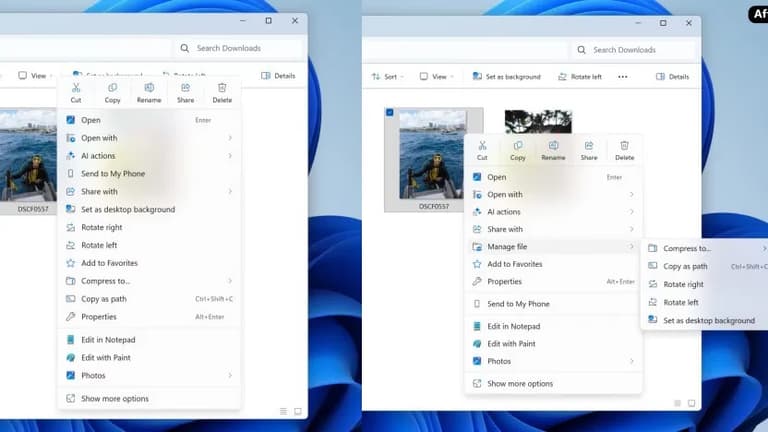Image resolution: width=768 pixels, height=432 pixels.
Task: Choose Set as desktop background in submenu
Action: (706, 321)
